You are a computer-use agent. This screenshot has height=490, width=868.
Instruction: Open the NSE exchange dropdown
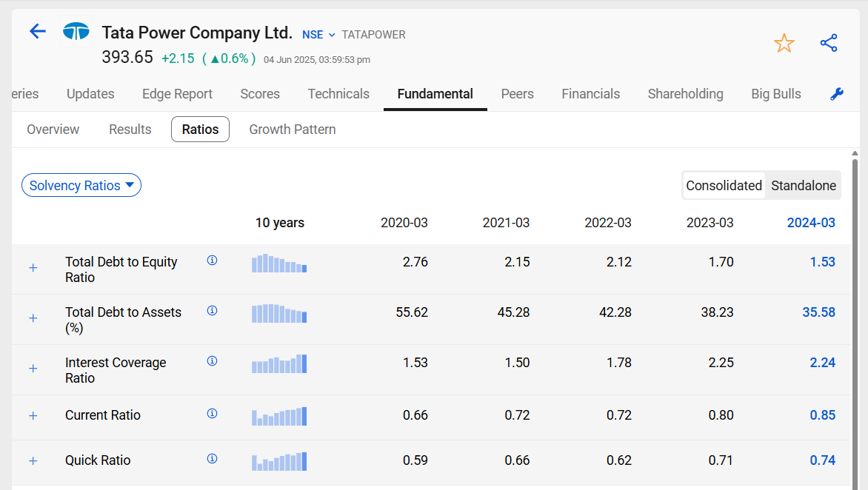click(318, 35)
